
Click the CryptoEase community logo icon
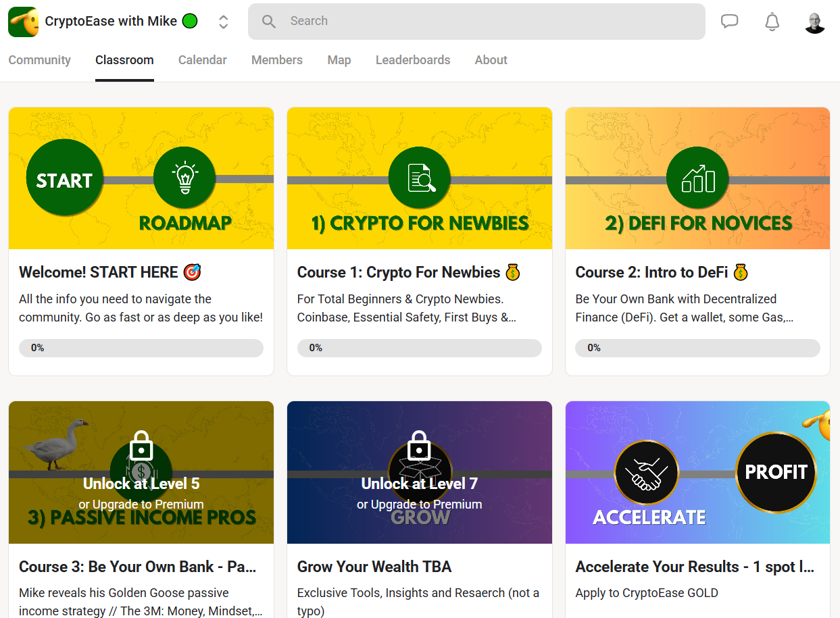pos(23,22)
